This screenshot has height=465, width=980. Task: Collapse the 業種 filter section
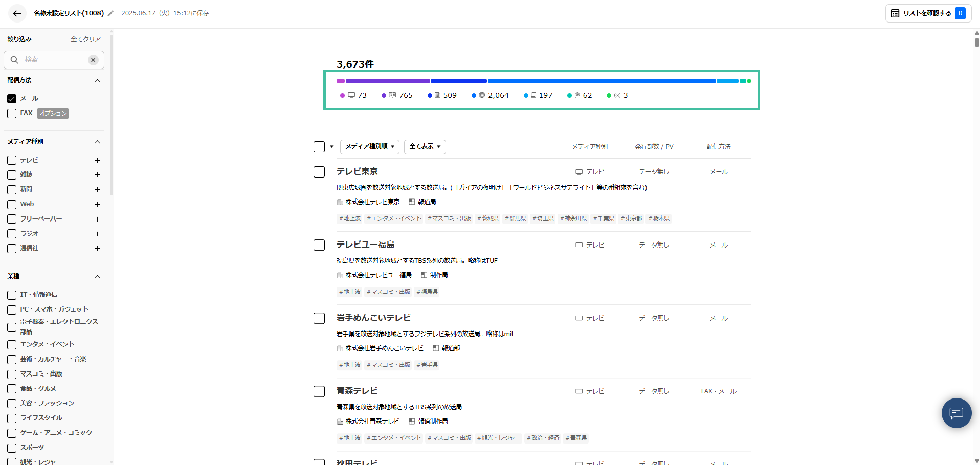(97, 276)
